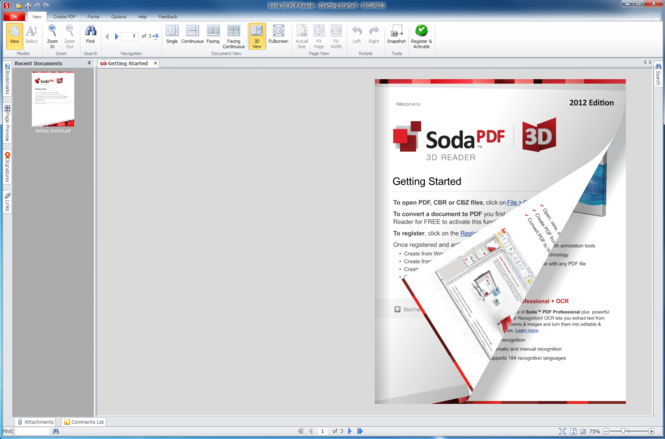Open the Create PDF ribbon tab

64,17
